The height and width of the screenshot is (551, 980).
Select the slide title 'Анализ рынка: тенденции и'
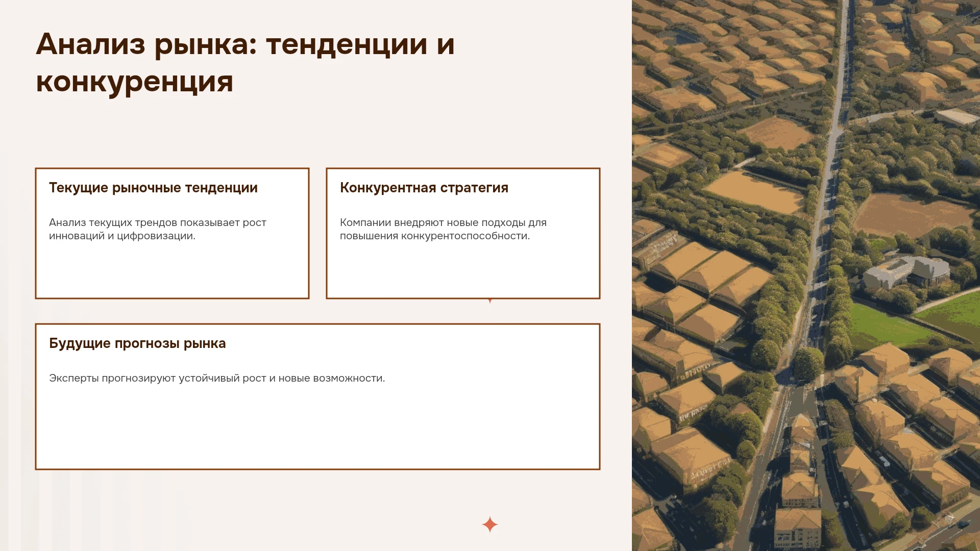(x=245, y=44)
